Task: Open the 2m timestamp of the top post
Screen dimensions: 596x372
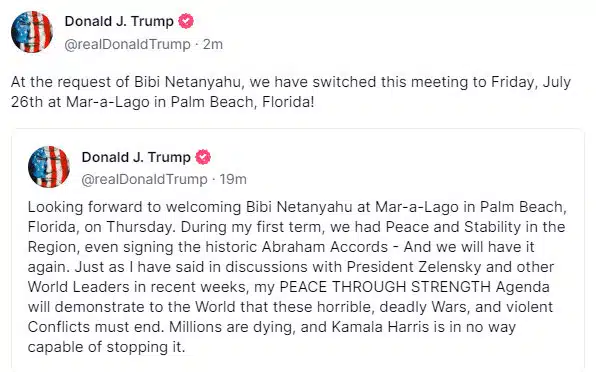Action: pyautogui.click(x=213, y=44)
